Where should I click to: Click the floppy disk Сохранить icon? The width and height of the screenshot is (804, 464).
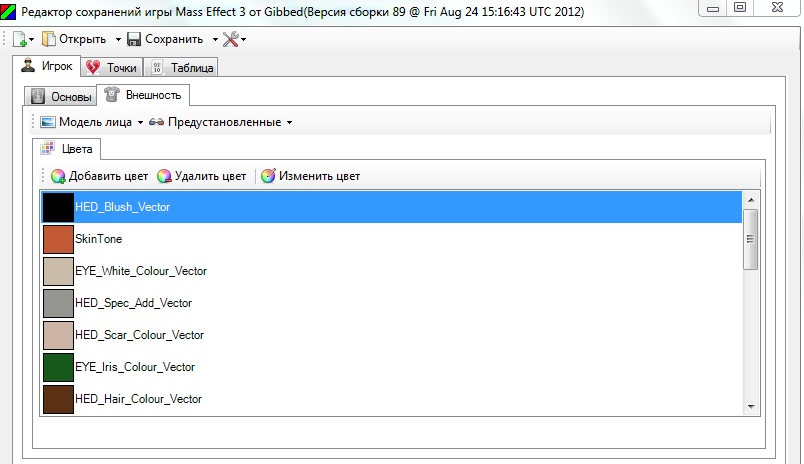pyautogui.click(x=134, y=39)
